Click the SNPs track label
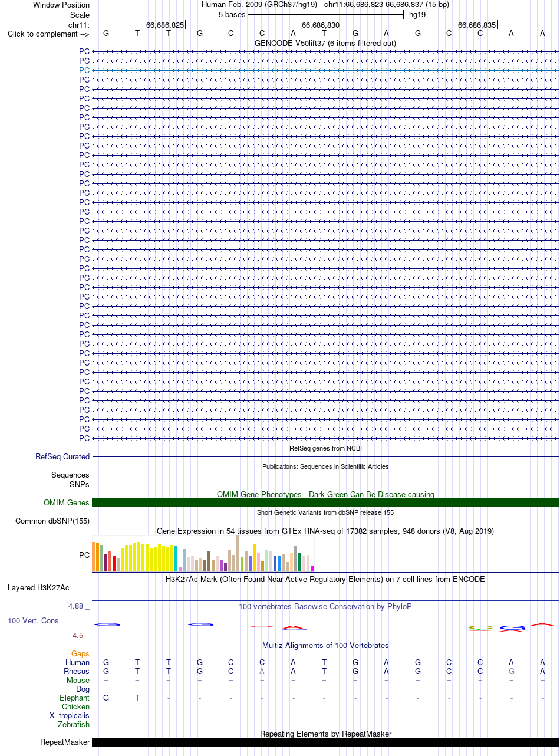Screen dimensions: 560x756 coord(80,484)
